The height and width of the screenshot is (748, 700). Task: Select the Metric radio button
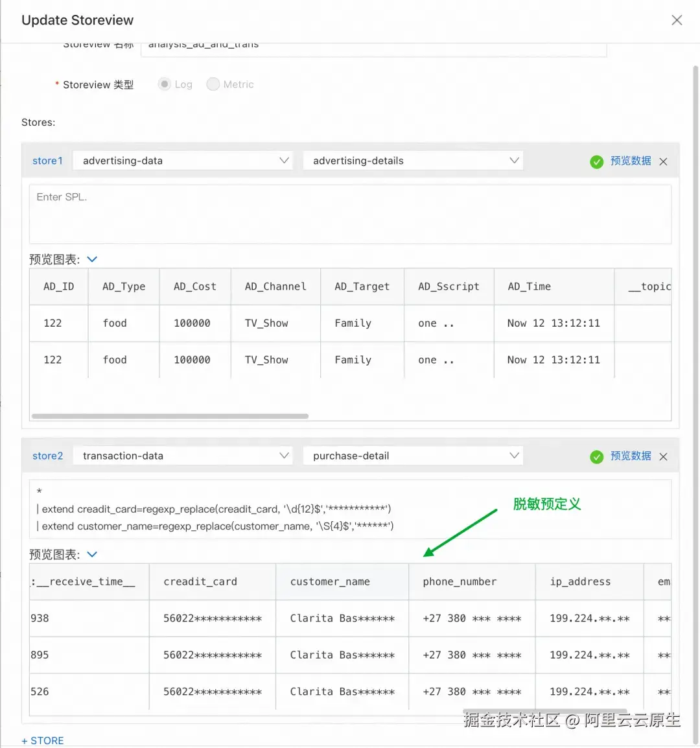click(x=213, y=84)
